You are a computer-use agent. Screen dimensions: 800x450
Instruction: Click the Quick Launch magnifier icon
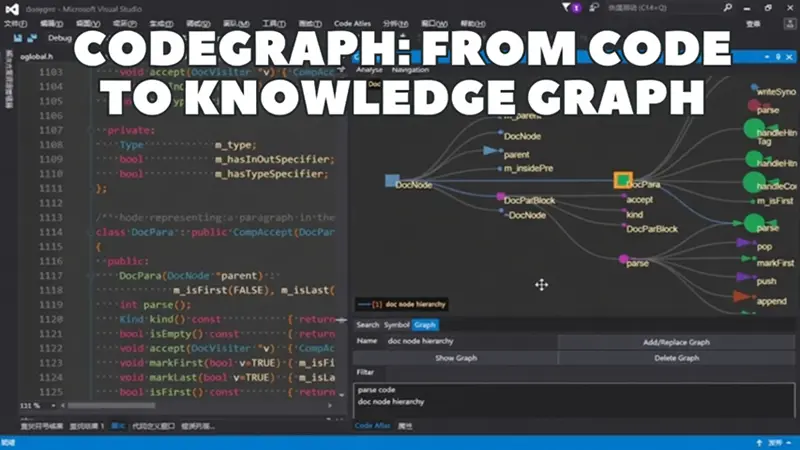click(728, 8)
